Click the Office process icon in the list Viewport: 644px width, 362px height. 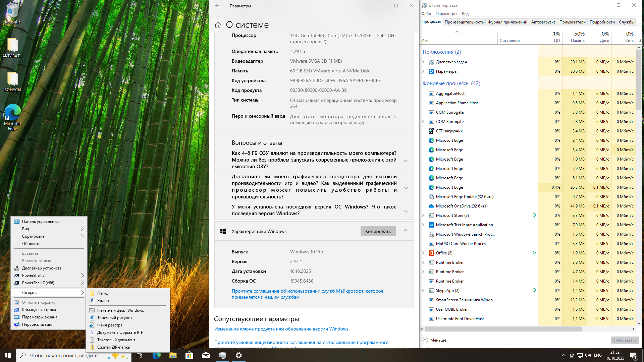click(x=431, y=253)
